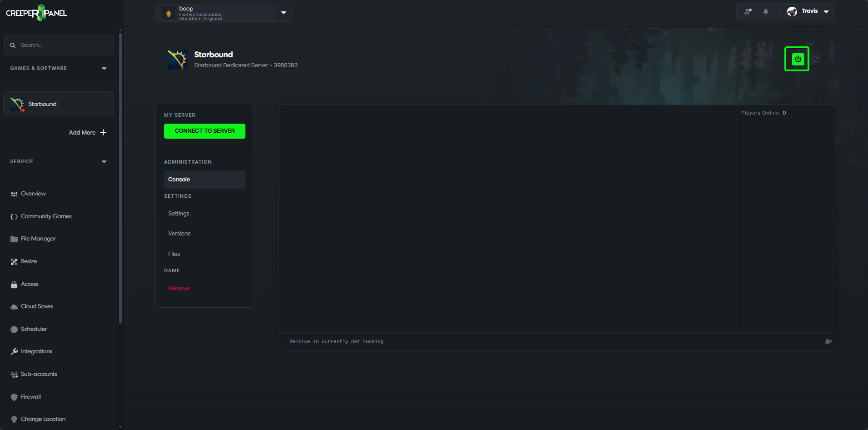Open the Scheduler page
The width and height of the screenshot is (868, 430).
pyautogui.click(x=34, y=329)
